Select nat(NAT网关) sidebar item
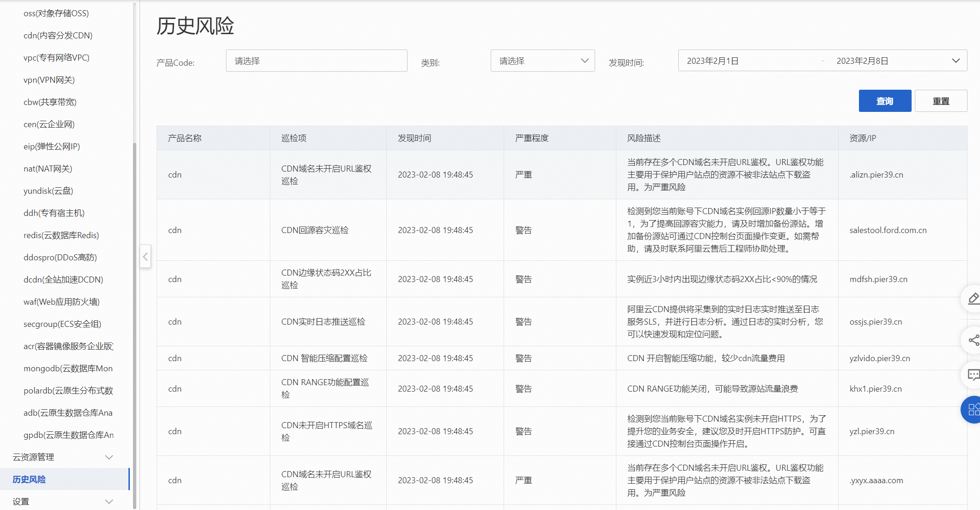 click(x=48, y=169)
